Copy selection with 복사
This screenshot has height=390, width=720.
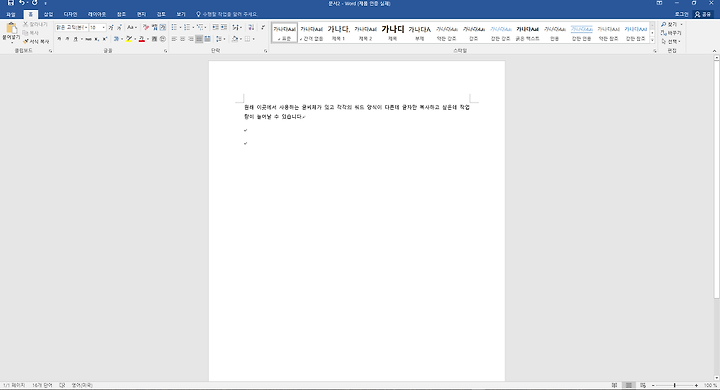click(x=31, y=33)
